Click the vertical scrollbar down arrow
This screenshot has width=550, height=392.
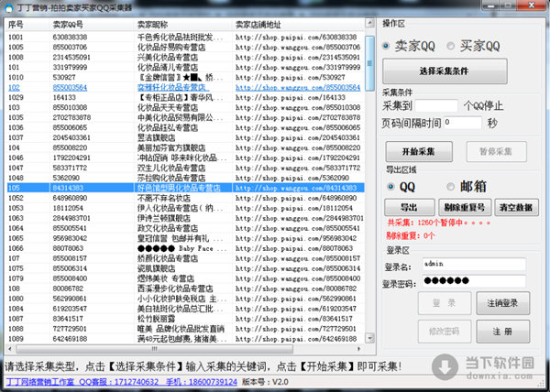[x=369, y=338]
